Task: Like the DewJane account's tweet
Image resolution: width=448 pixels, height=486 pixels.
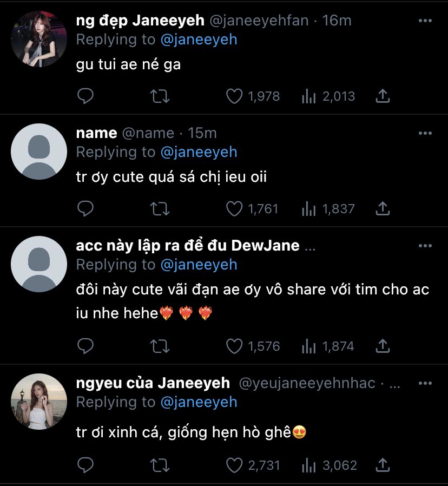Action: pos(234,346)
